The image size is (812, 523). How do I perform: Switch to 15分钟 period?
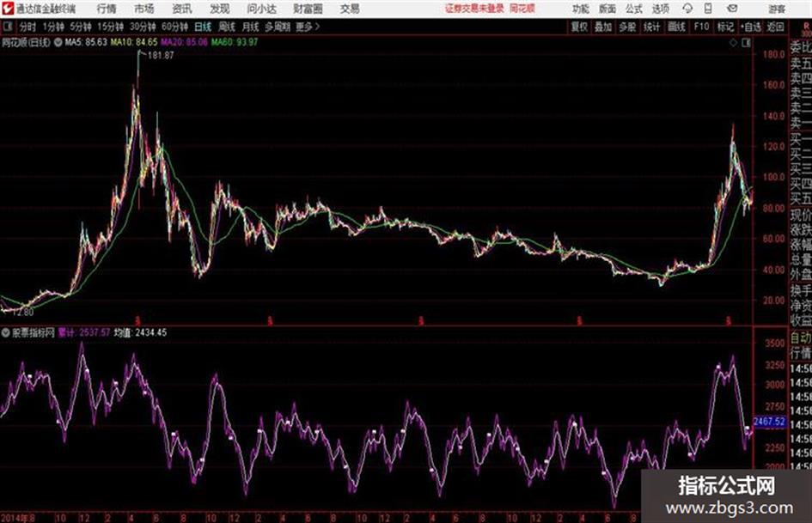[x=111, y=27]
